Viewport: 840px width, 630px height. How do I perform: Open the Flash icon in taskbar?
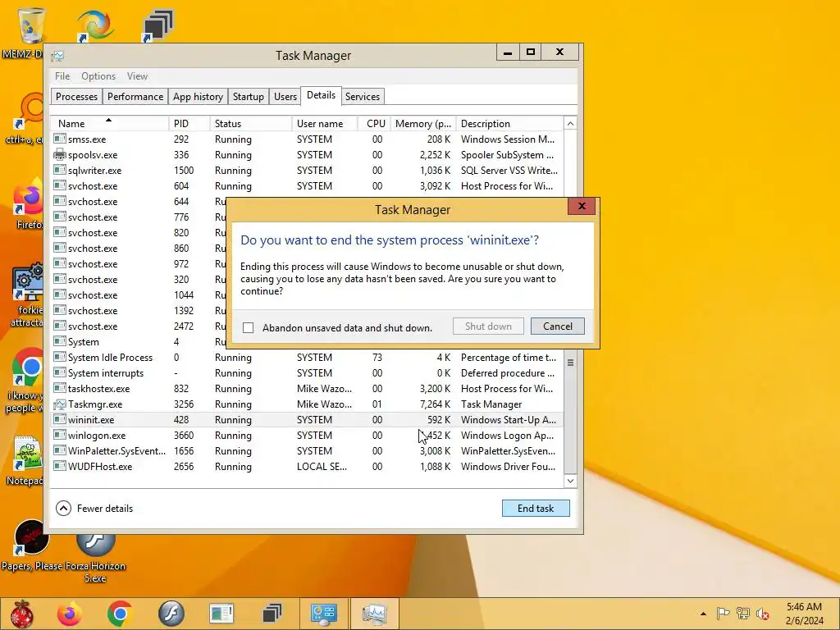coord(171,614)
